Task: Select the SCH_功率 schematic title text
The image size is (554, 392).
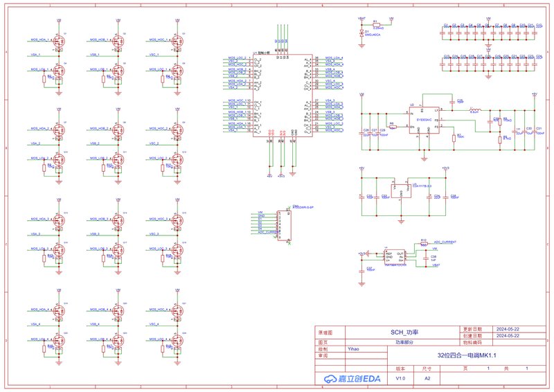Action: [404, 332]
